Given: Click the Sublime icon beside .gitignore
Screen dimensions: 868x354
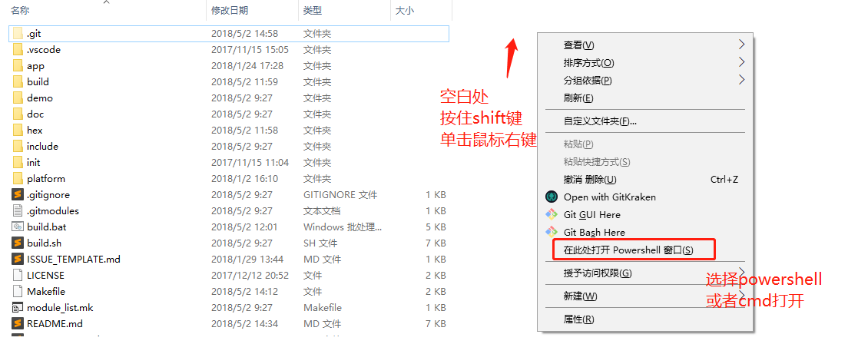Looking at the screenshot, I should [x=17, y=195].
